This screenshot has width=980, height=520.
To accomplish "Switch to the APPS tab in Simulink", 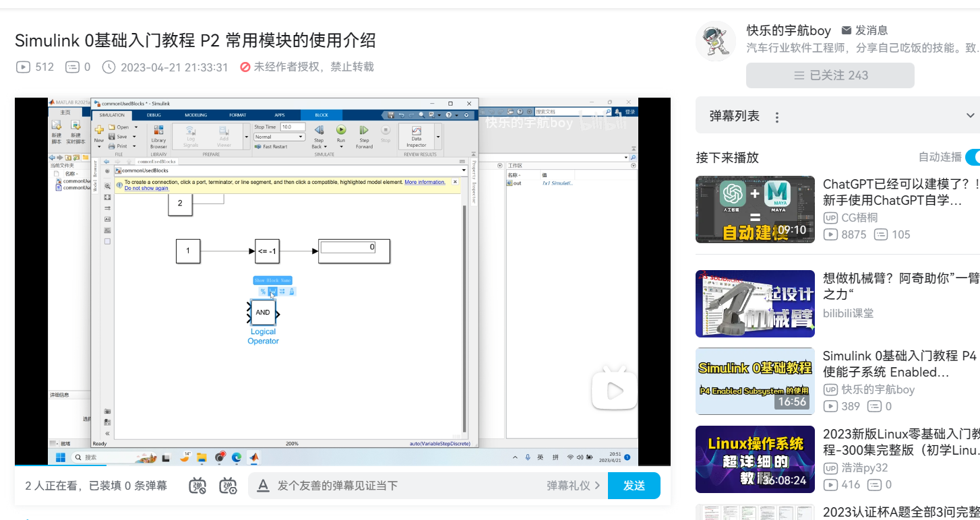I will pyautogui.click(x=279, y=115).
